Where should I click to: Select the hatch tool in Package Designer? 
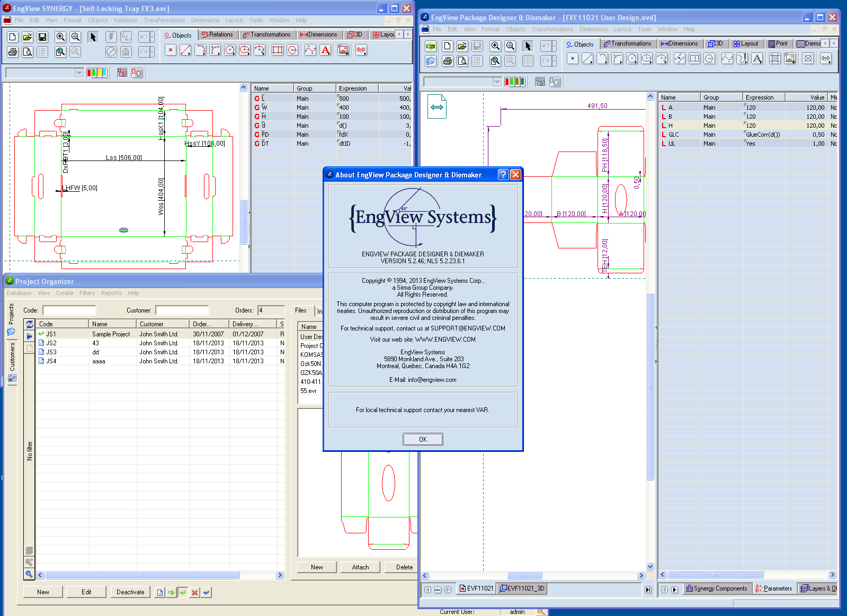tap(775, 59)
